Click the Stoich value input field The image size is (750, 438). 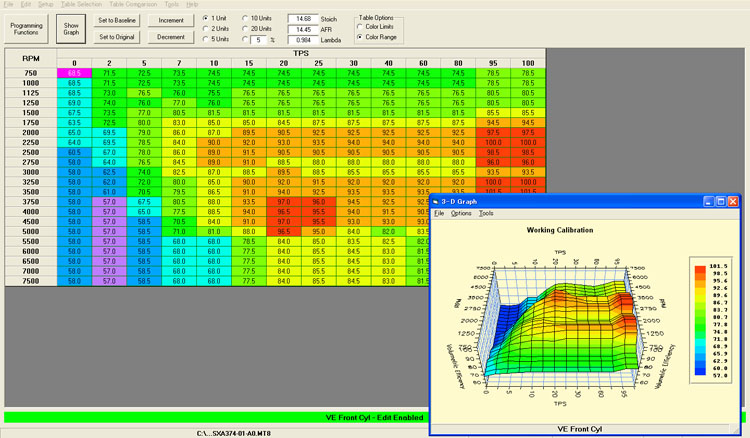306,18
